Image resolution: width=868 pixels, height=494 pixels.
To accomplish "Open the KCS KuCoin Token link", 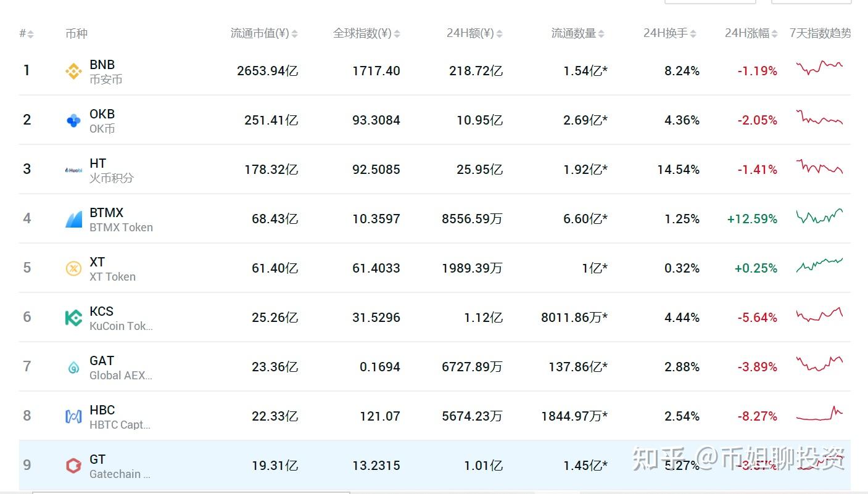I will (x=121, y=318).
